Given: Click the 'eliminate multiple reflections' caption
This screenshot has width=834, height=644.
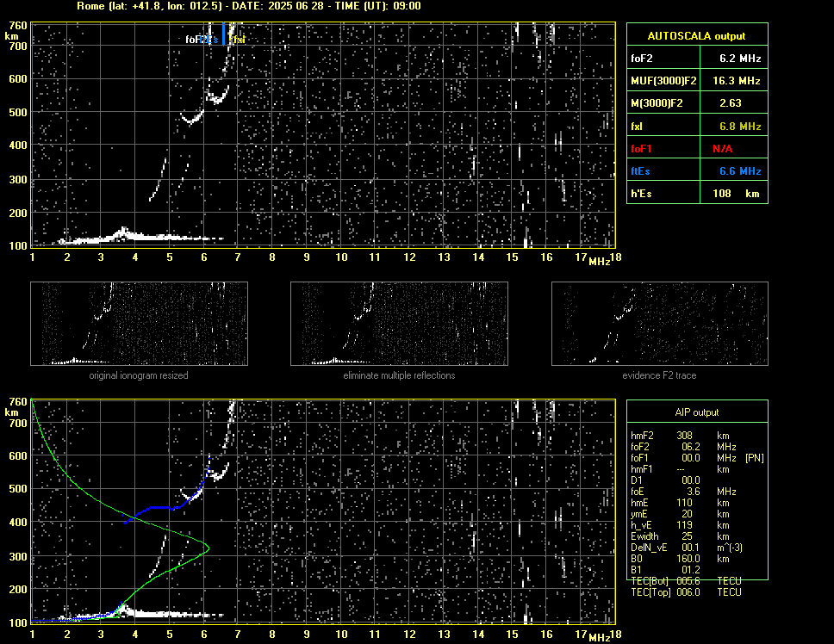Looking at the screenshot, I should coord(399,375).
